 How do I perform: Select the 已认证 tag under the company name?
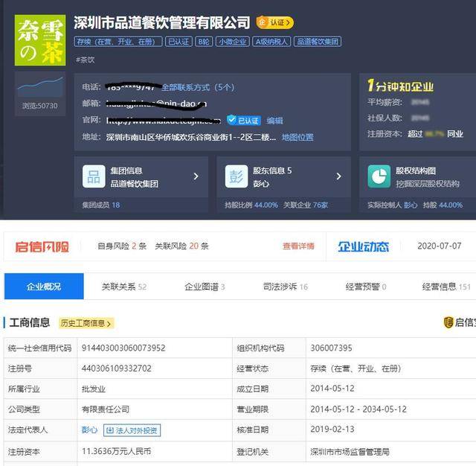tap(178, 42)
